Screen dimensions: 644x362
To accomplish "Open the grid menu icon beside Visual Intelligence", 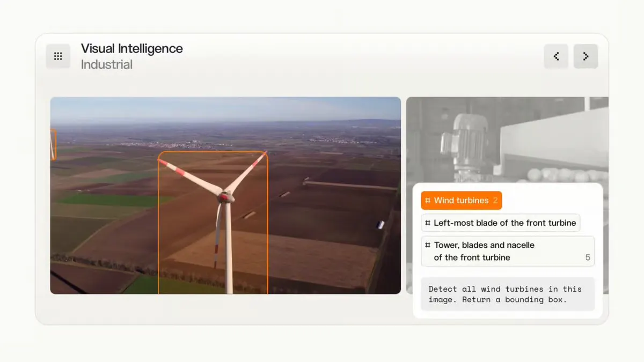I will 58,56.
